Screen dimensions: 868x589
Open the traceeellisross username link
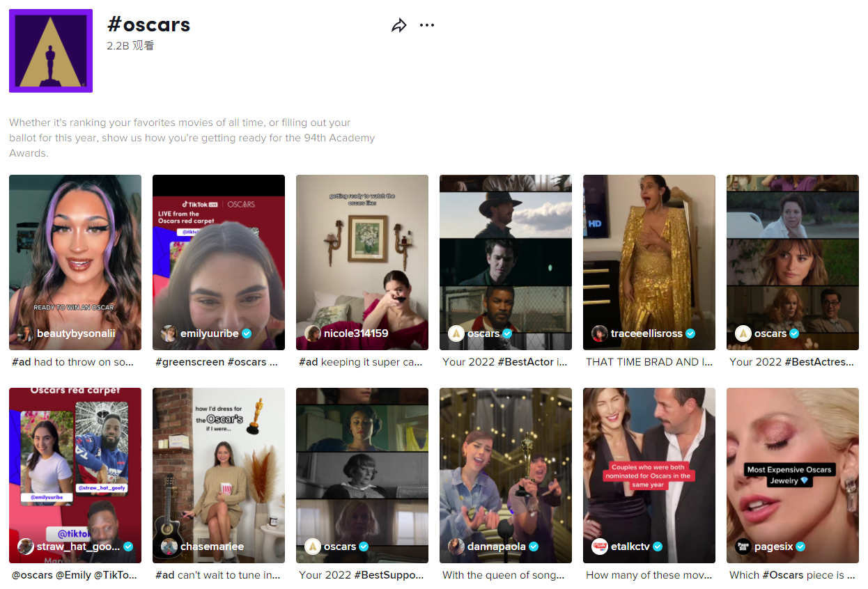646,333
